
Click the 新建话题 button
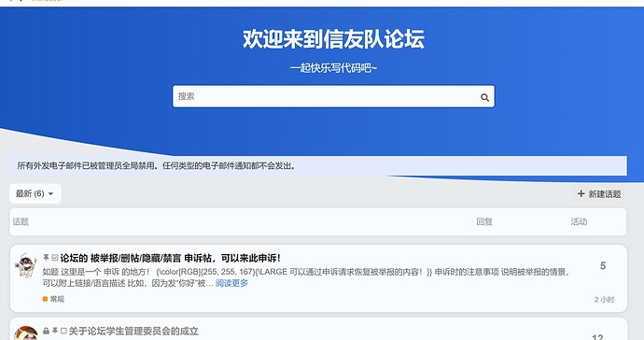pyautogui.click(x=599, y=193)
